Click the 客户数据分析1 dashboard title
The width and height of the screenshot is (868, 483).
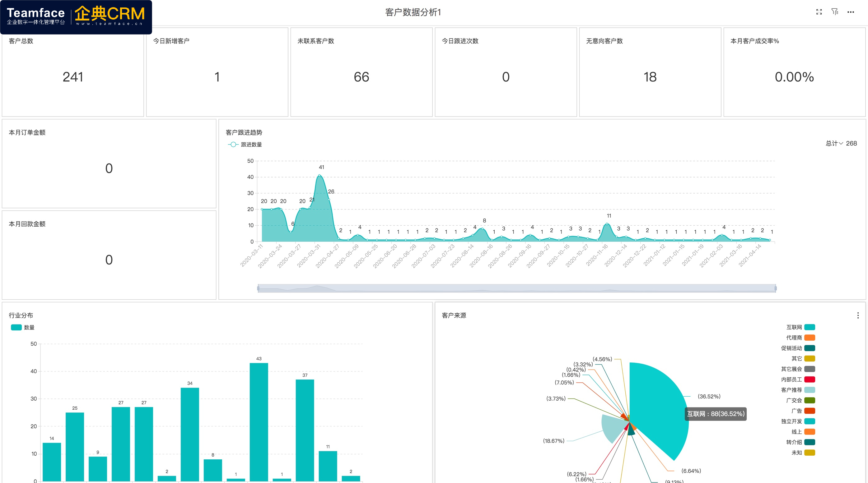tap(413, 12)
